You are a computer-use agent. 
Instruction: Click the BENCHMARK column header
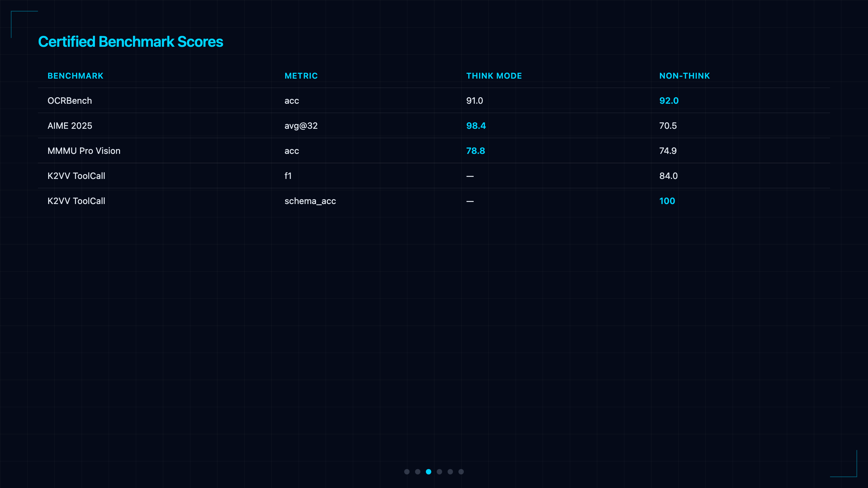click(75, 76)
